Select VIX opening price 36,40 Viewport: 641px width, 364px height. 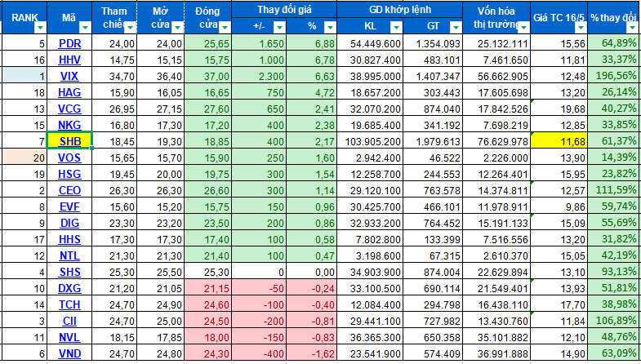point(160,76)
